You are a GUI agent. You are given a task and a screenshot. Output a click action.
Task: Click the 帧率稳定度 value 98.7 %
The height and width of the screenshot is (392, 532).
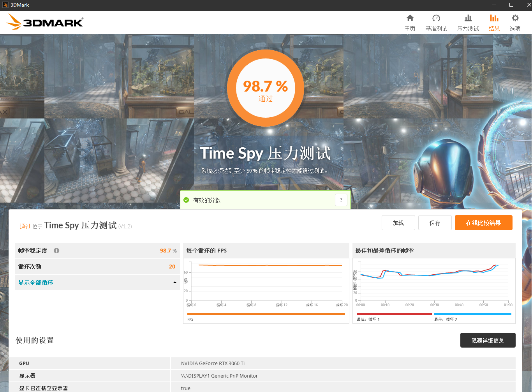168,251
